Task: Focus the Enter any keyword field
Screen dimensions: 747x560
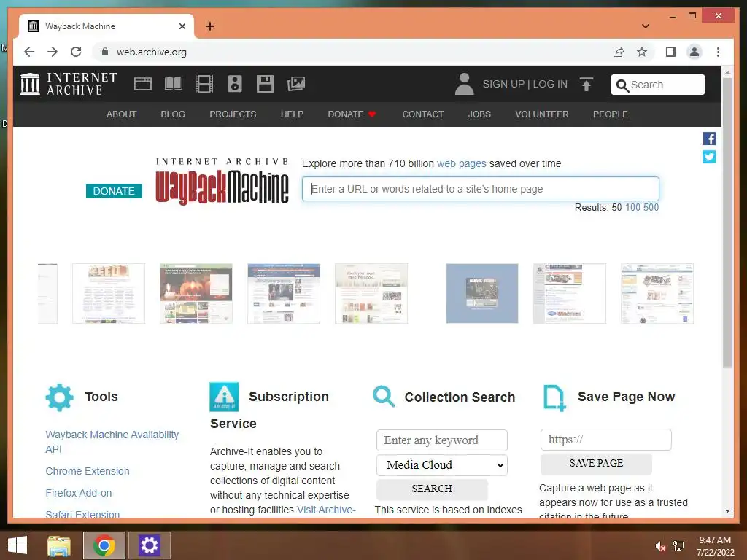Action: pyautogui.click(x=442, y=440)
